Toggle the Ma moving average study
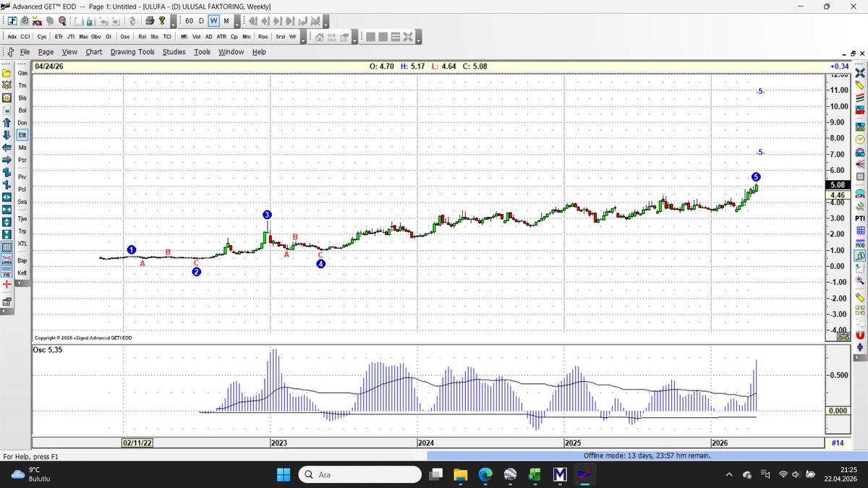Viewport: 868px width, 488px height. tap(22, 147)
